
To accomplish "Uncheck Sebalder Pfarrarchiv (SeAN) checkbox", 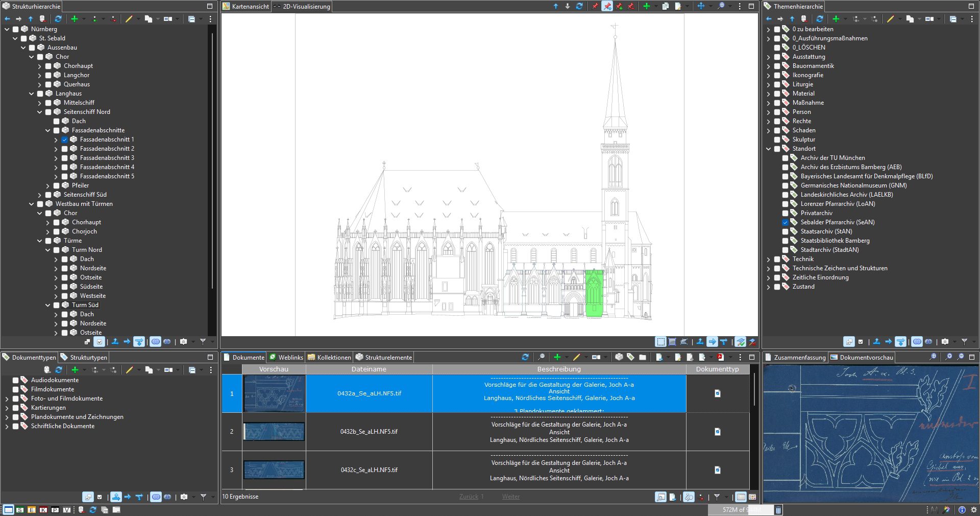I will (x=785, y=222).
